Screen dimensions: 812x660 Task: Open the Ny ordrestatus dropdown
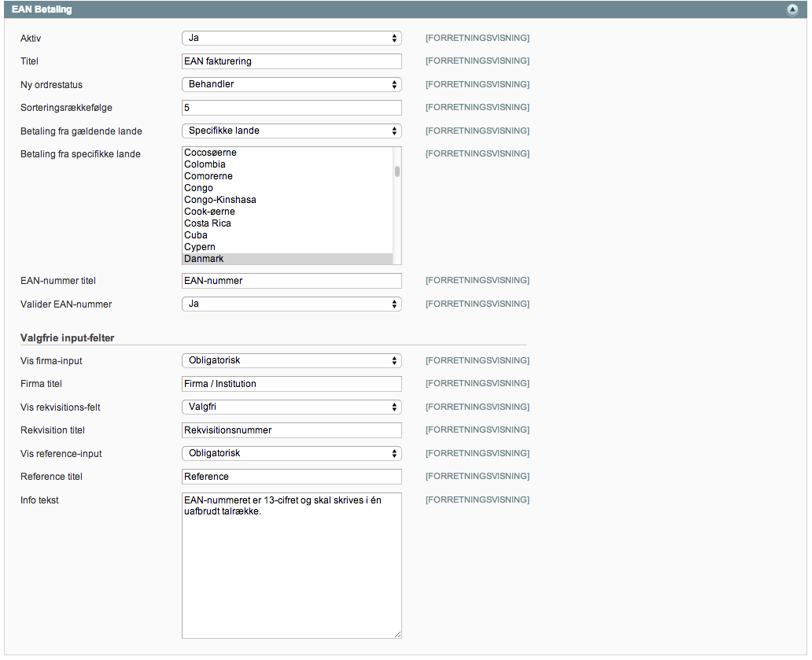tap(291, 84)
